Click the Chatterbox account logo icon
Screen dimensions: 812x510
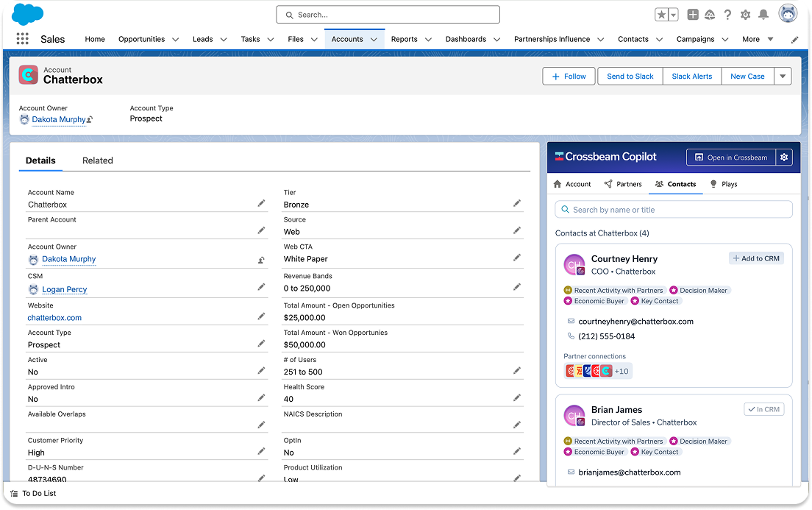29,74
